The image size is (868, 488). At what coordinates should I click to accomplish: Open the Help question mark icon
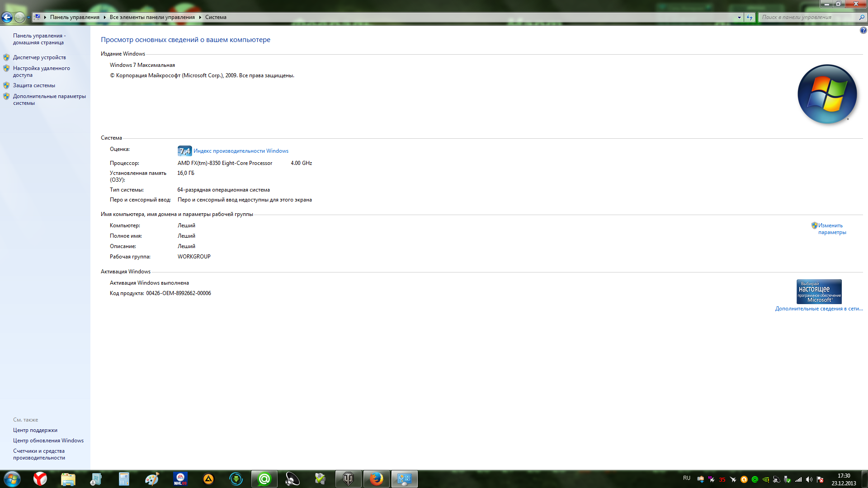pos(863,30)
